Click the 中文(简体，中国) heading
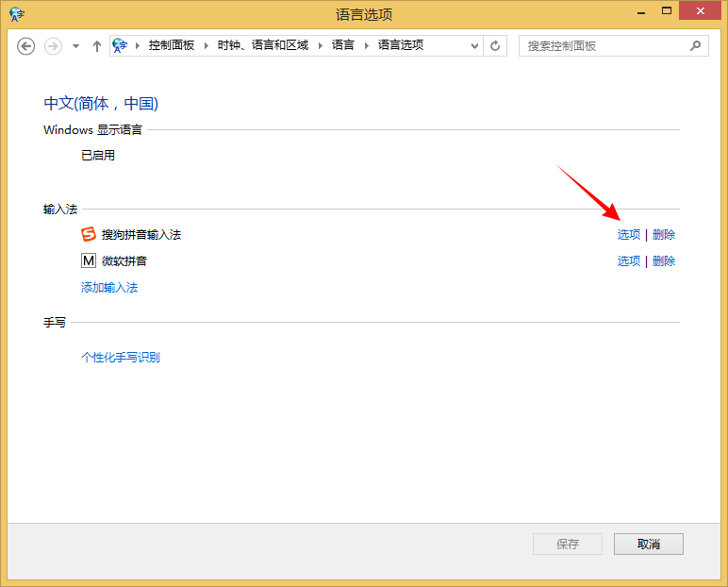This screenshot has width=728, height=587. 101,103
